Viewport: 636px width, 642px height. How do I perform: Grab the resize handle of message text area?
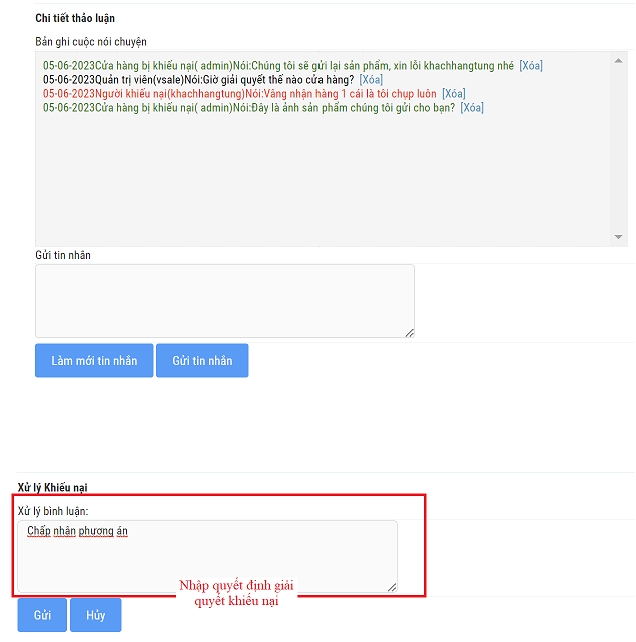[x=410, y=333]
